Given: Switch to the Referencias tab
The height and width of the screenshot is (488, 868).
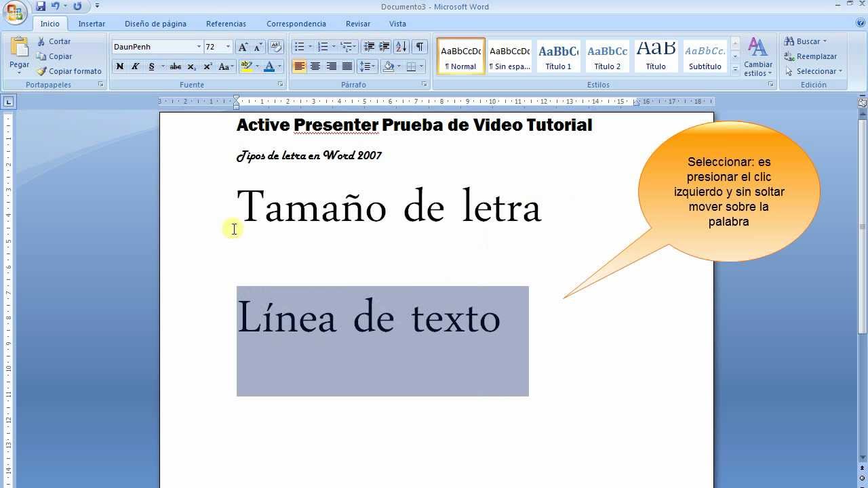Looking at the screenshot, I should pos(226,24).
